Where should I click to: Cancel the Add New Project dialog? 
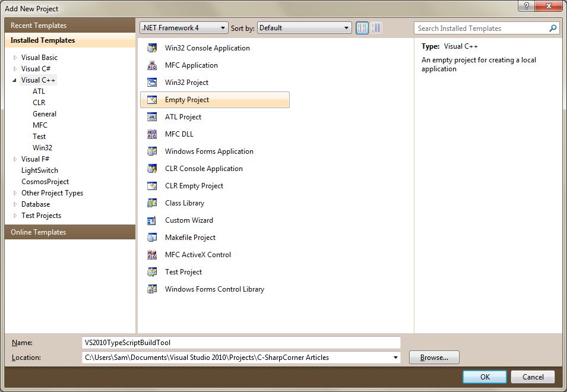coord(533,377)
